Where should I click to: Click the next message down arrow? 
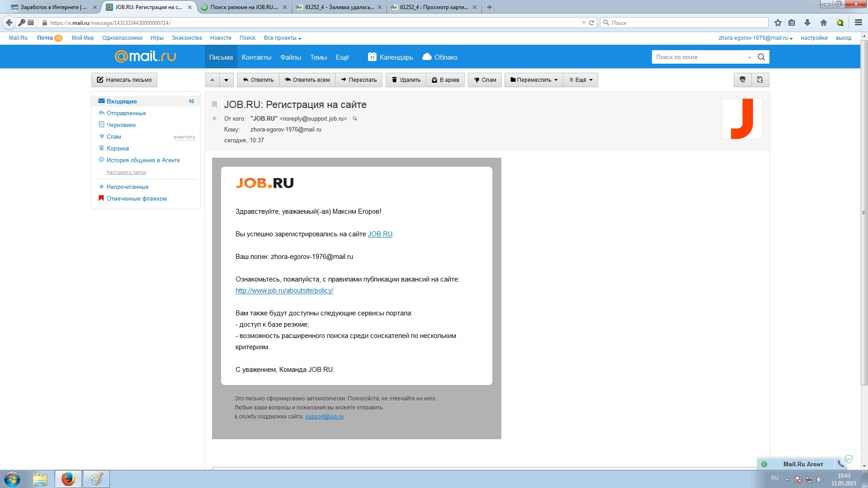click(x=226, y=80)
